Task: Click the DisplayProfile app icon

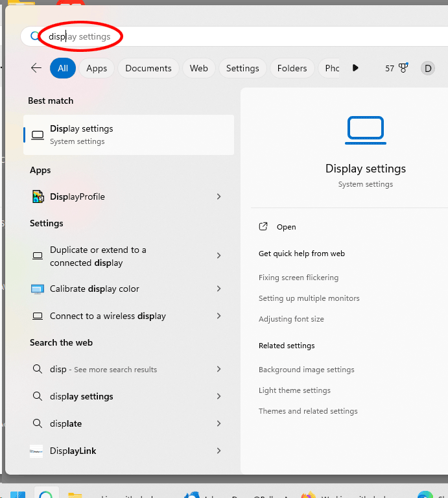Action: [38, 196]
